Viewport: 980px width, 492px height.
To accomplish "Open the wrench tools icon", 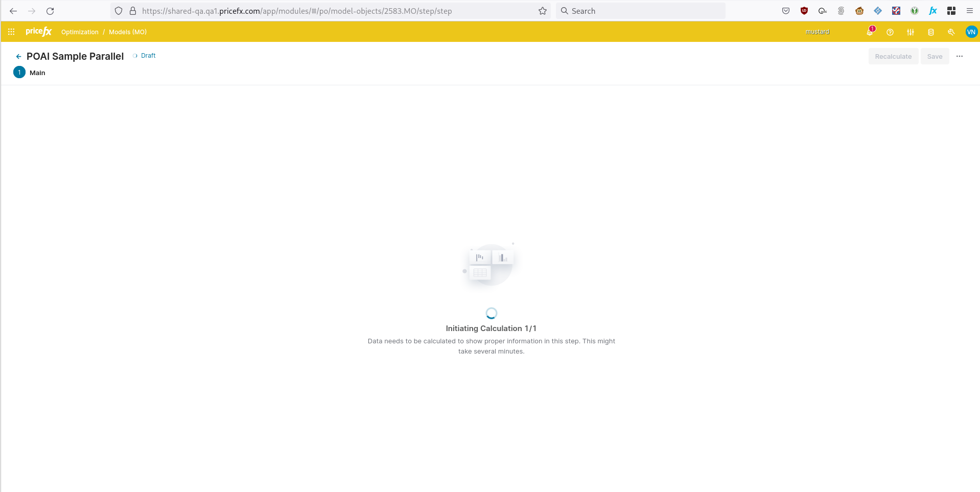I will click(951, 32).
